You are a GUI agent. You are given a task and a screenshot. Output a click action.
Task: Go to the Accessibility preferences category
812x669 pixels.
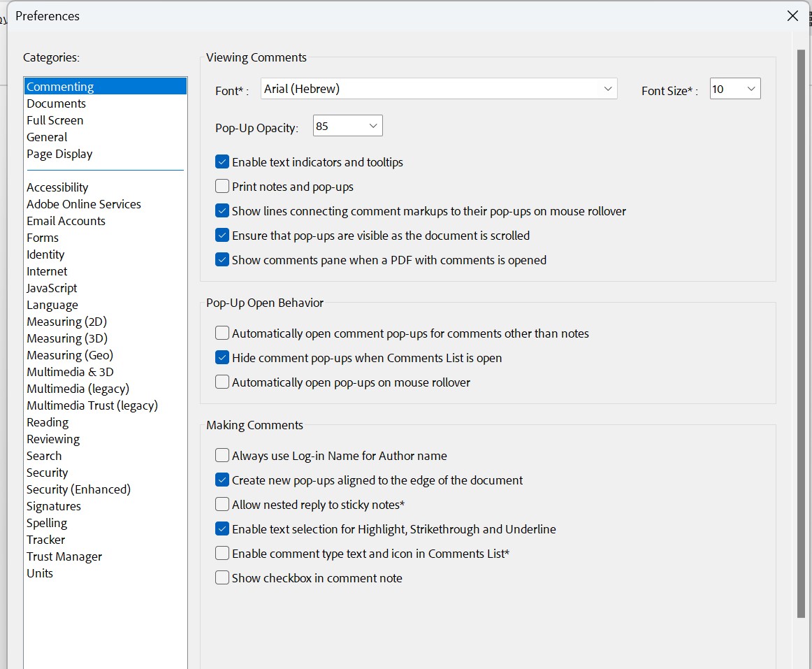coord(57,187)
